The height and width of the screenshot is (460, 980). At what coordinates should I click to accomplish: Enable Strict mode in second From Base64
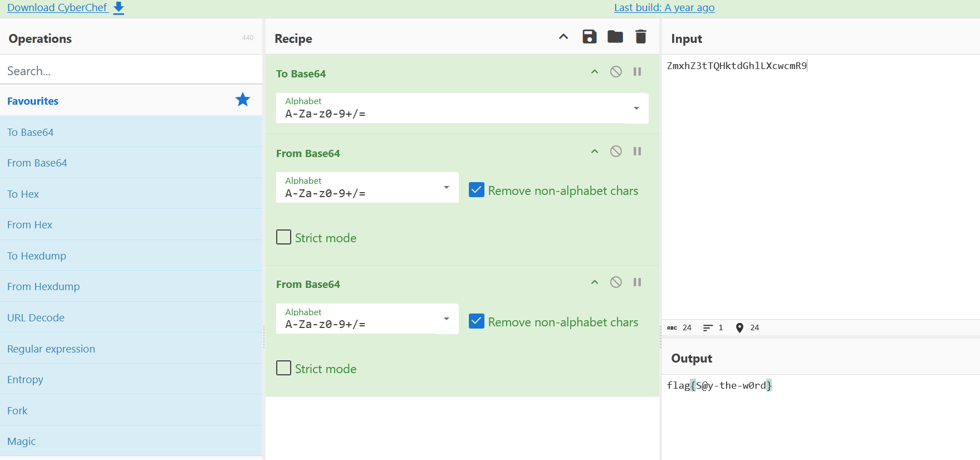(x=284, y=368)
